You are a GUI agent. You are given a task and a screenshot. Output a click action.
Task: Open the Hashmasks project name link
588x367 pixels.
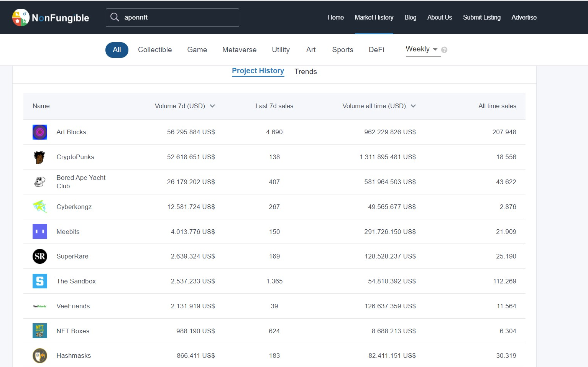click(x=74, y=356)
